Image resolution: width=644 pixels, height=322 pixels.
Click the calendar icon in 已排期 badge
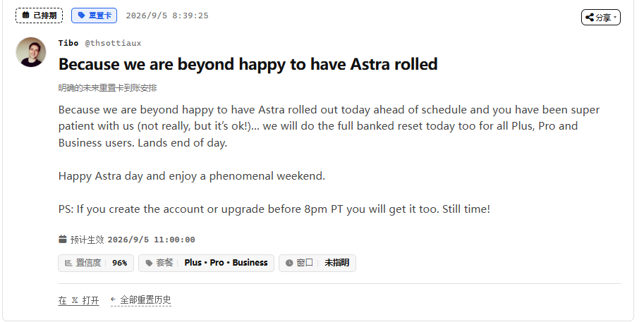coord(25,16)
